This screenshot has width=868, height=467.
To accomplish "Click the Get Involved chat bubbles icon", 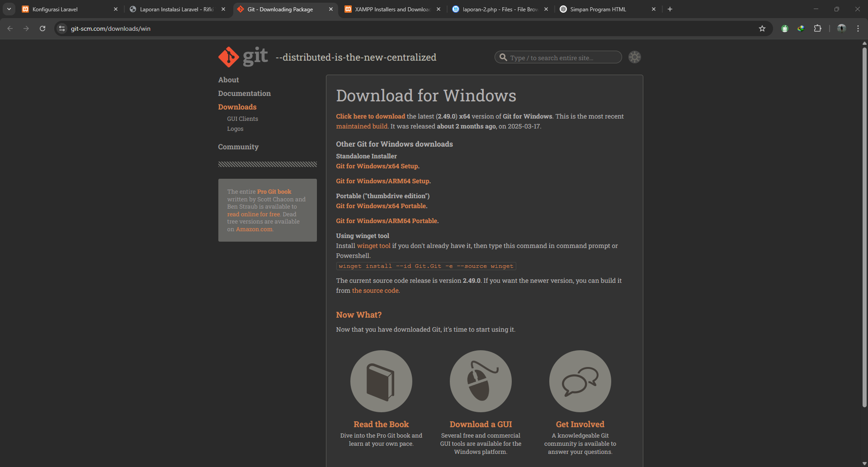I will tap(580, 381).
